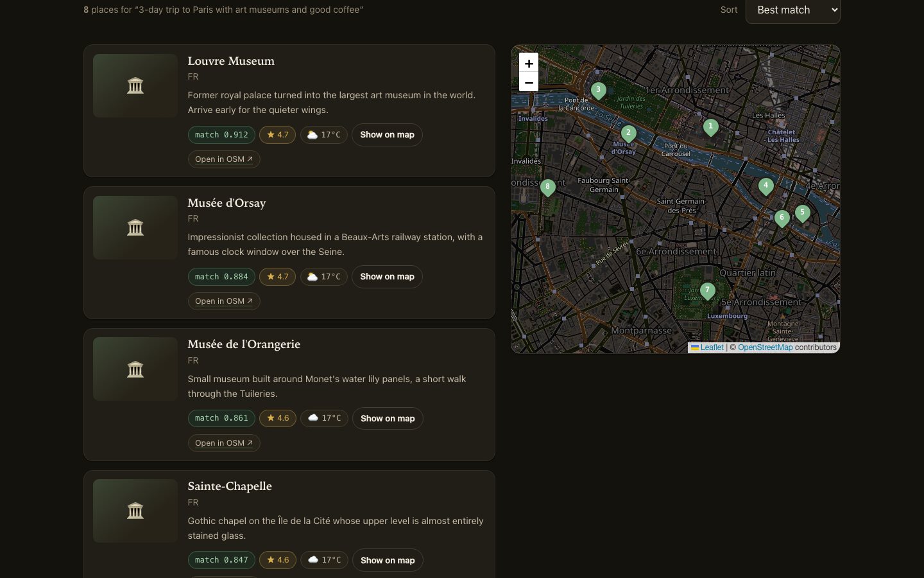Click map marker number 8
The height and width of the screenshot is (578, 924).
pyautogui.click(x=547, y=188)
